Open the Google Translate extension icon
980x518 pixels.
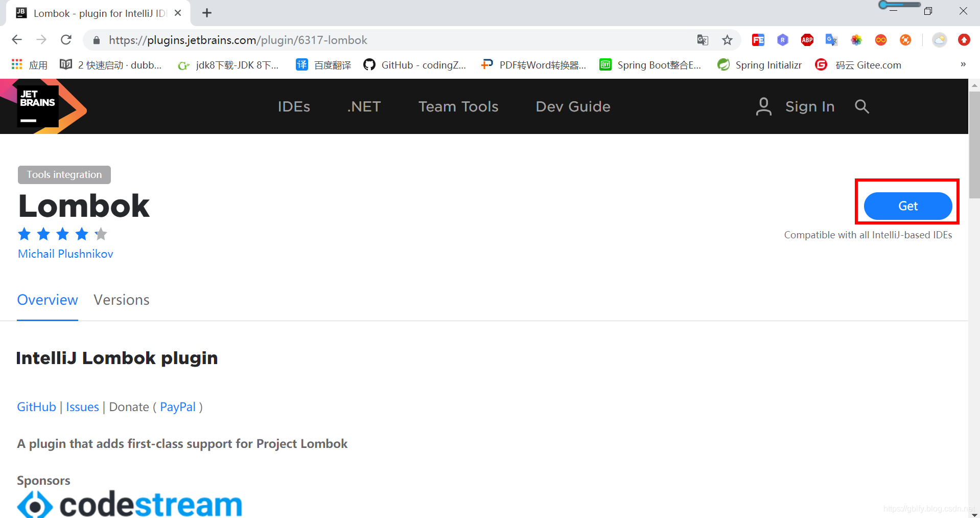(x=832, y=40)
